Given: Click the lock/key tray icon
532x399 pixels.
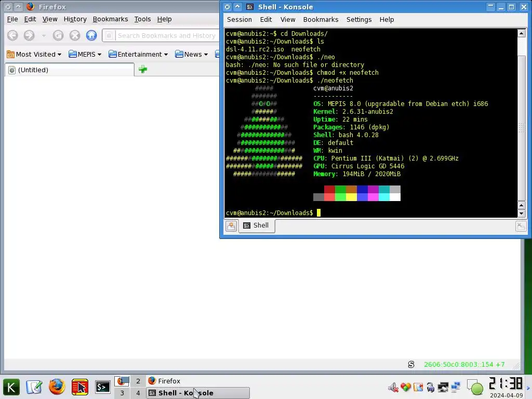Looking at the screenshot, I should (431, 387).
